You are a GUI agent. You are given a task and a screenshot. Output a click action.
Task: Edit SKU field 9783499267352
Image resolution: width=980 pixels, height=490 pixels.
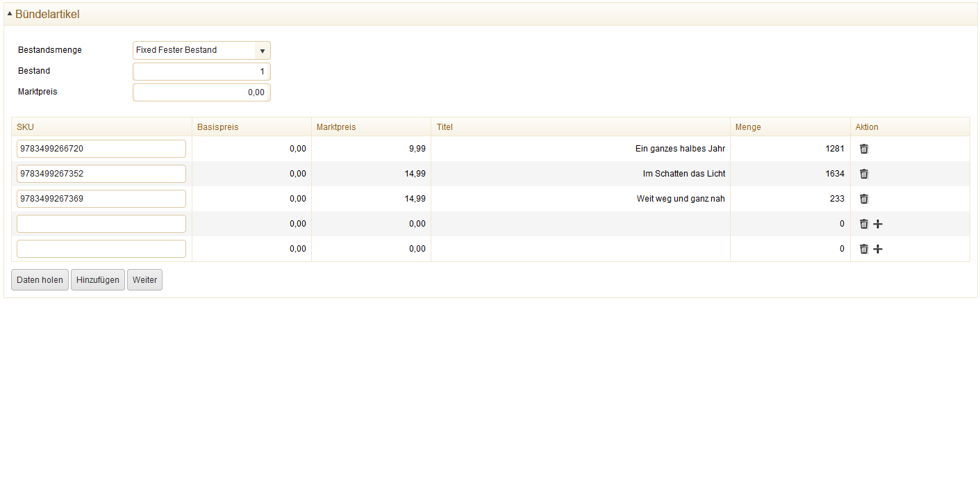pos(101,174)
